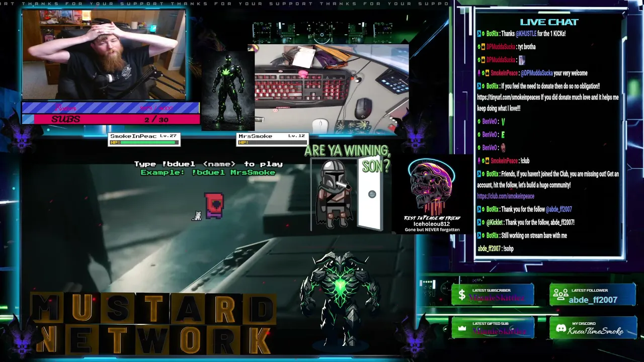Open the club.com/smokeinpeace link in chat
The width and height of the screenshot is (644, 362).
pyautogui.click(x=506, y=196)
